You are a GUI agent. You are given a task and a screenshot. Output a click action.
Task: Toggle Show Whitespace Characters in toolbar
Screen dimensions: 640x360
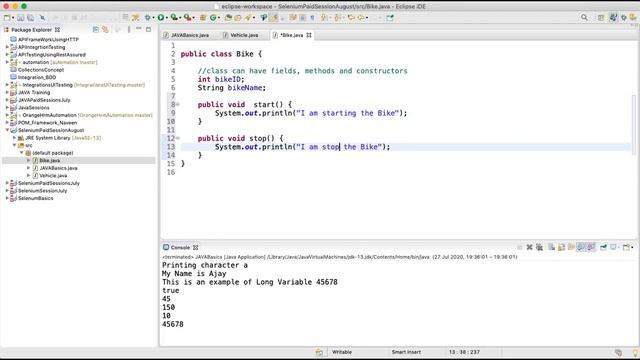point(312,18)
